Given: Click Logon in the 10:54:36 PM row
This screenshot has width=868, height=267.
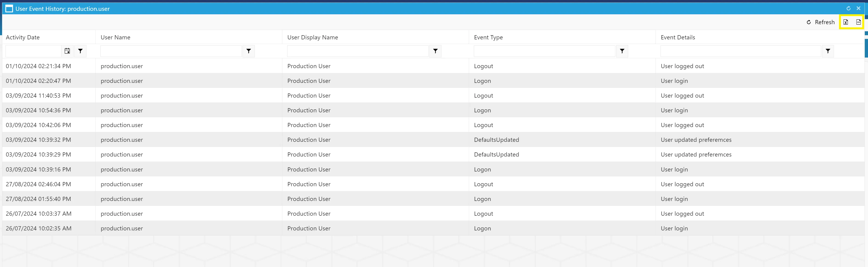Looking at the screenshot, I should tap(482, 110).
